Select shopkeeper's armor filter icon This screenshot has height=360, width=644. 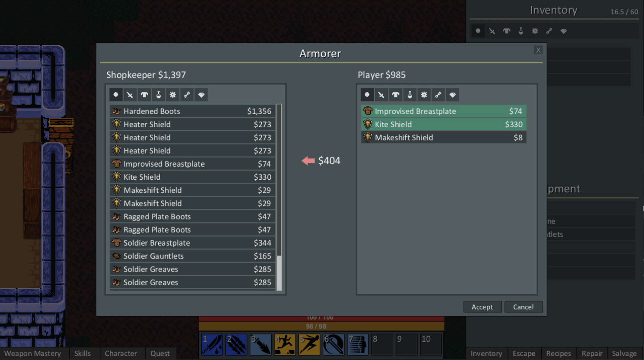[144, 95]
